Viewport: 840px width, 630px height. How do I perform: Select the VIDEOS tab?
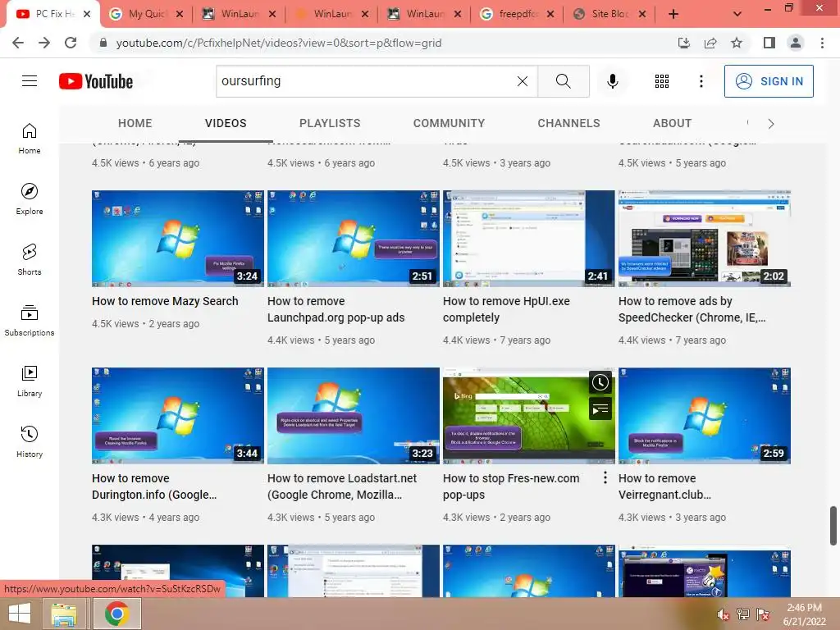coord(226,123)
